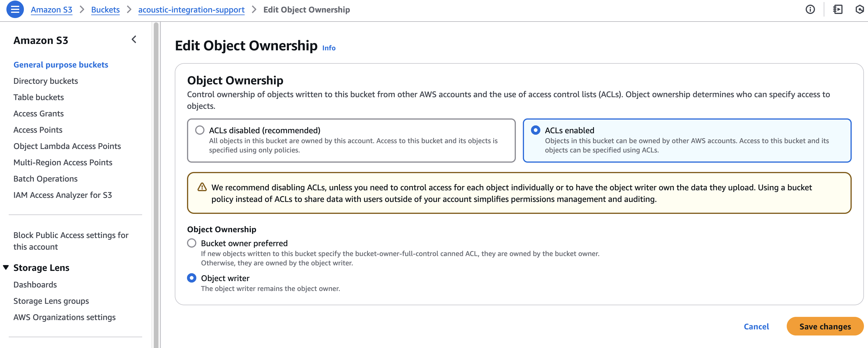Collapse the Amazon S3 sidebar arrow
The image size is (868, 348).
pos(134,40)
